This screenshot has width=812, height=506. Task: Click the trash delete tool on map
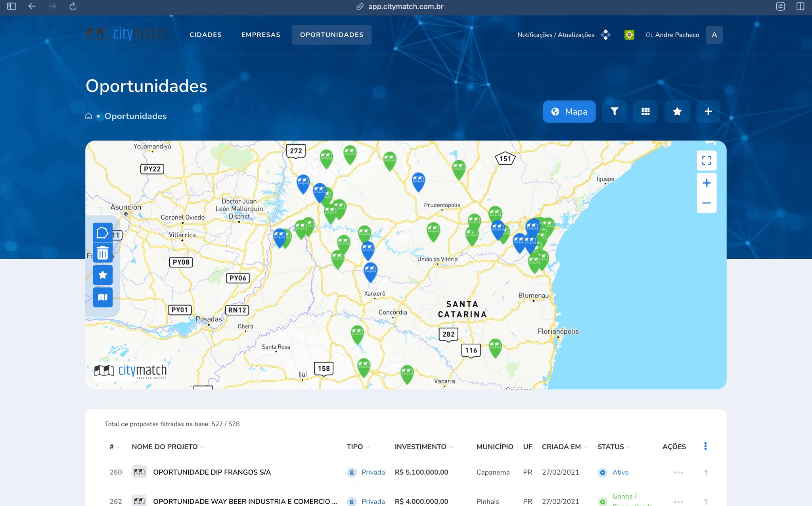(x=103, y=253)
